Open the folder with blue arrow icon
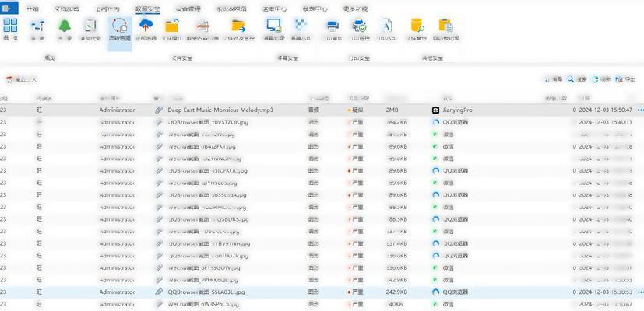 238,26
